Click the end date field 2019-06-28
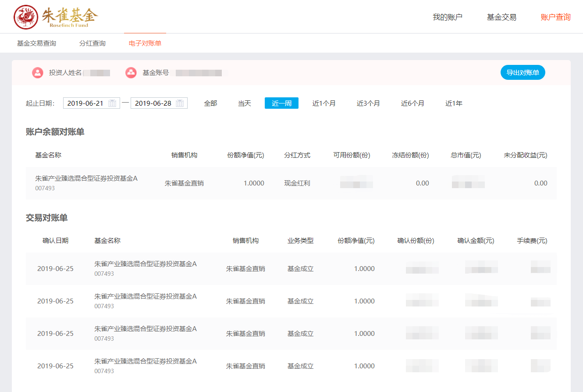The width and height of the screenshot is (583, 392). tap(159, 103)
